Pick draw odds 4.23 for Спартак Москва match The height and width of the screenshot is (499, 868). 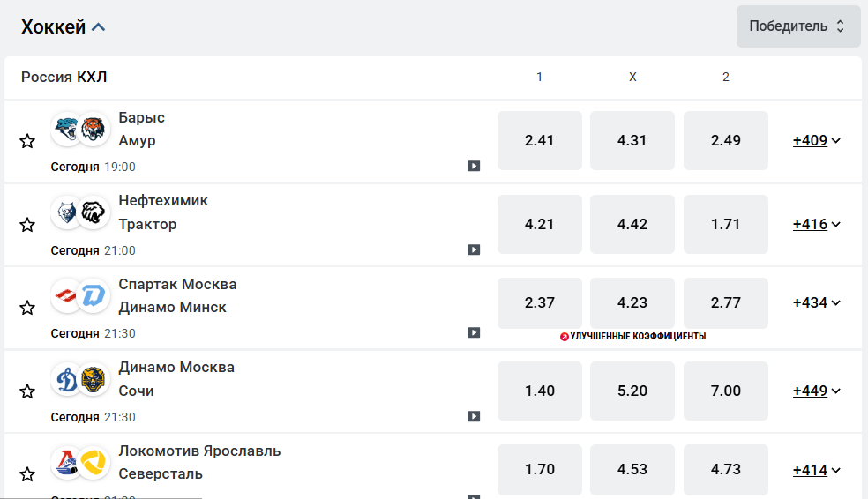click(x=632, y=302)
